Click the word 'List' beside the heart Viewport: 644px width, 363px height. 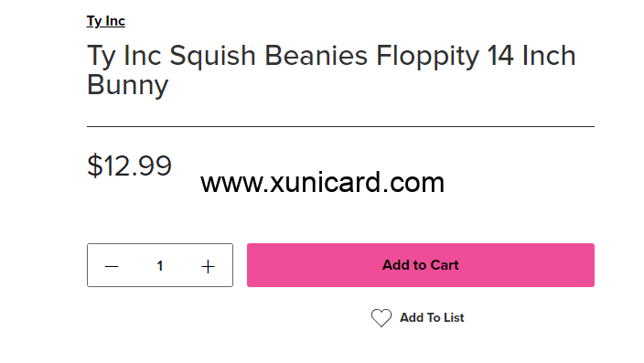454,317
